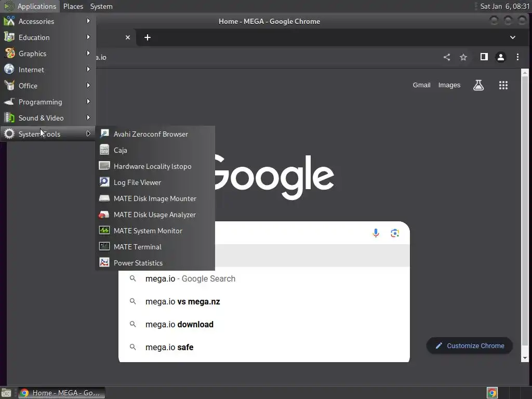The width and height of the screenshot is (532, 399).
Task: Open the Applications menu in panel
Action: click(30, 6)
